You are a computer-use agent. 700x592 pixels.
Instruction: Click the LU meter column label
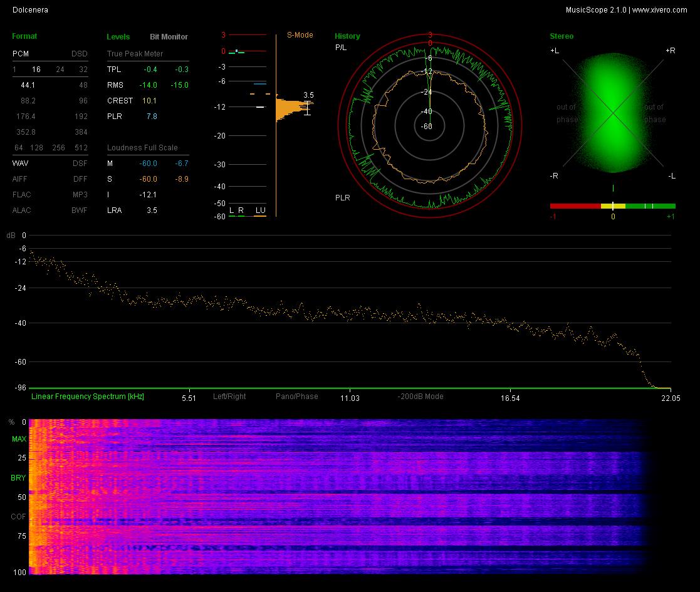(260, 210)
